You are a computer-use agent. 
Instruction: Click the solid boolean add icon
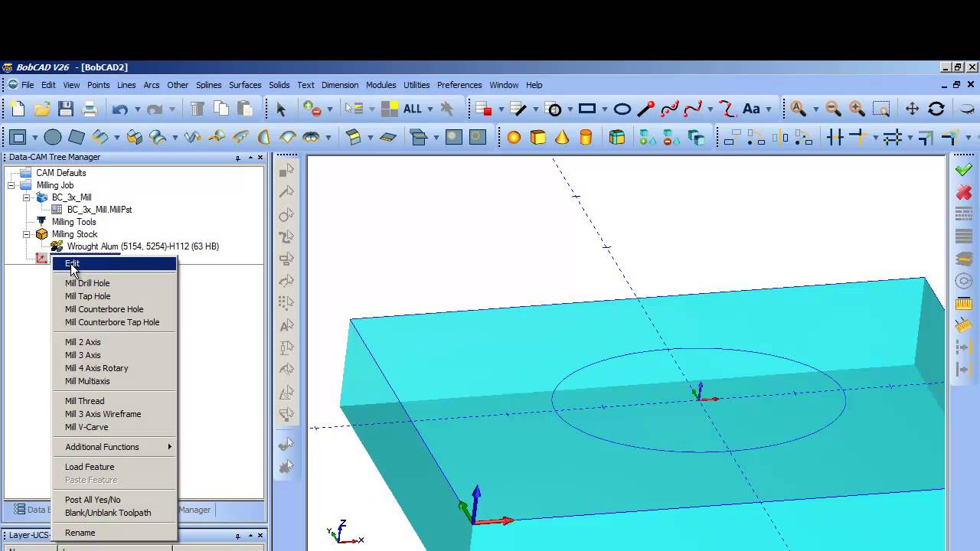click(648, 138)
